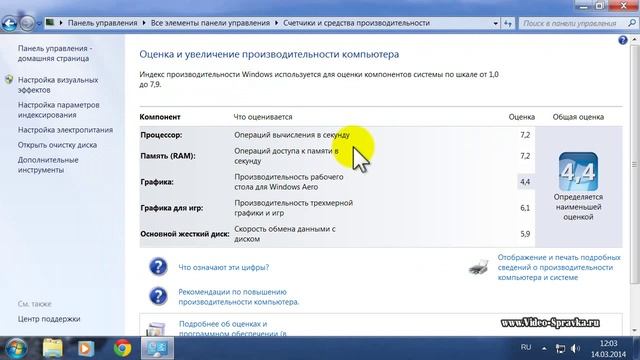Click the 4,4 overall score badge

point(578,171)
